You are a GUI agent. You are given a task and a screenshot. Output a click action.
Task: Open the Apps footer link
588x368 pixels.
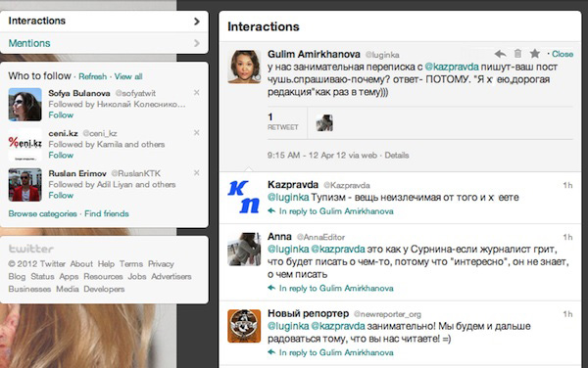click(69, 277)
